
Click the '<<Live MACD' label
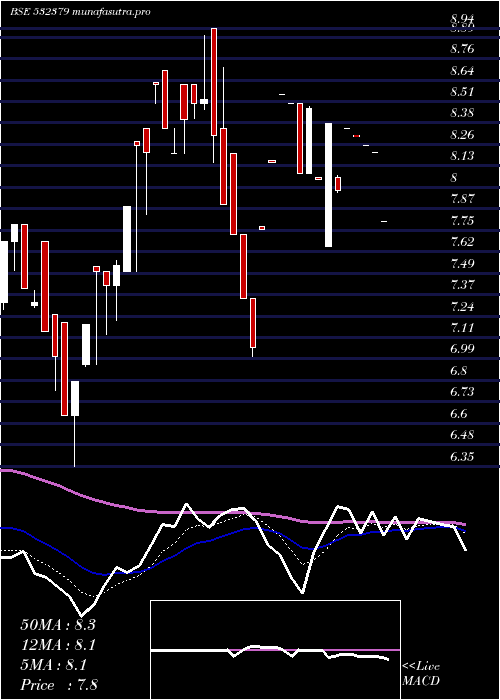point(421,674)
